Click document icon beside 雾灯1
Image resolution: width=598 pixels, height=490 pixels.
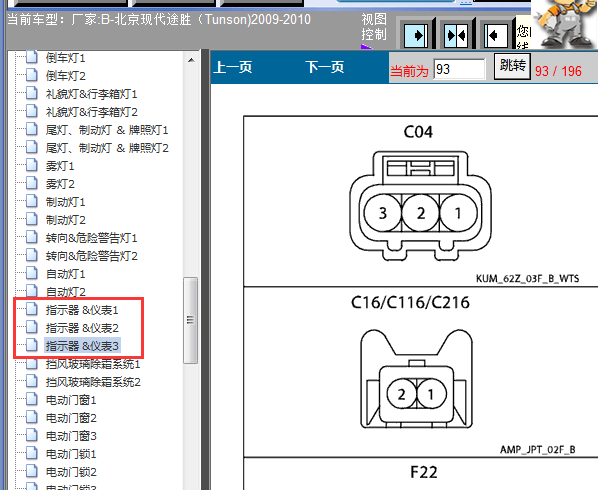pos(32,165)
